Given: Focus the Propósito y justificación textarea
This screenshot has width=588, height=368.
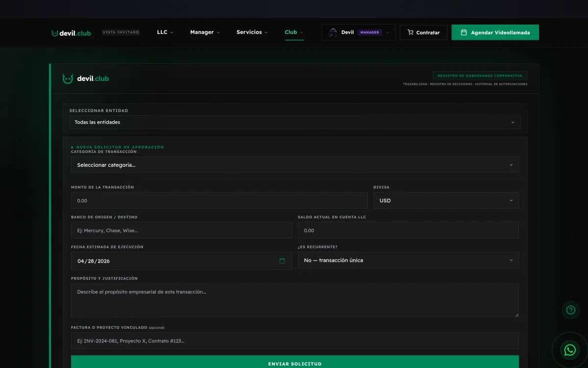Looking at the screenshot, I should point(294,300).
